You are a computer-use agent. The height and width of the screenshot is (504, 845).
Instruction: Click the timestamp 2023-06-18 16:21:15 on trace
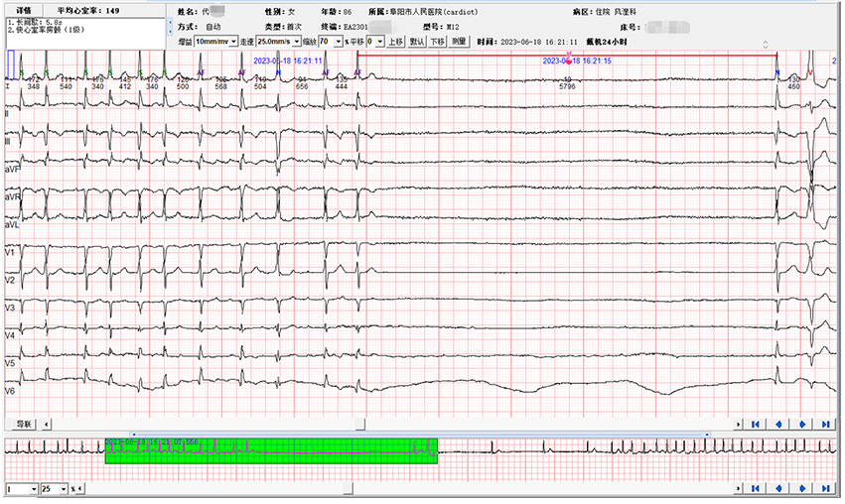577,61
